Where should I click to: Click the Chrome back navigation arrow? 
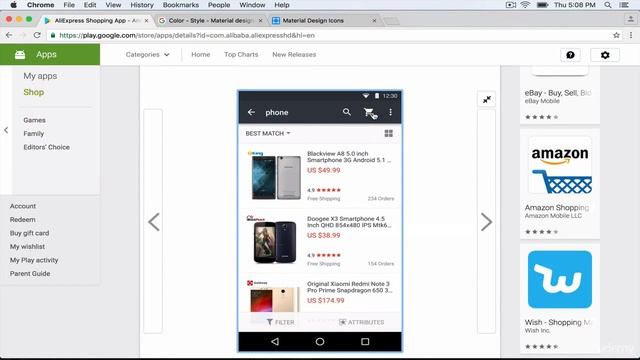[x=9, y=35]
